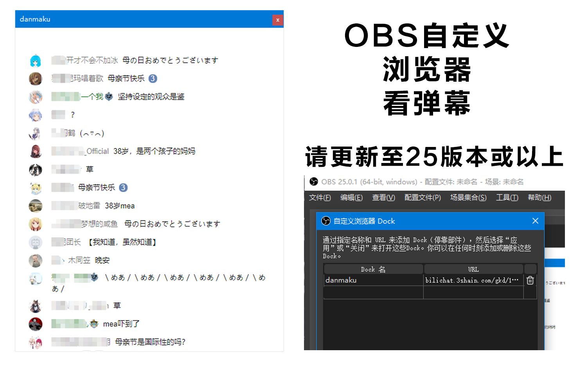Viewport: 588px width, 367px height.
Task: Click the empty Dock name cell below danmaku
Action: (374, 293)
